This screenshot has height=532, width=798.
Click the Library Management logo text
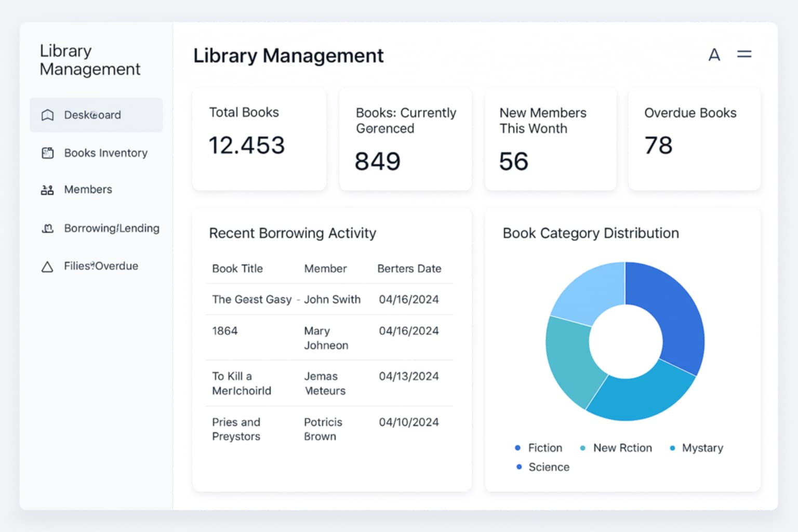click(x=89, y=60)
